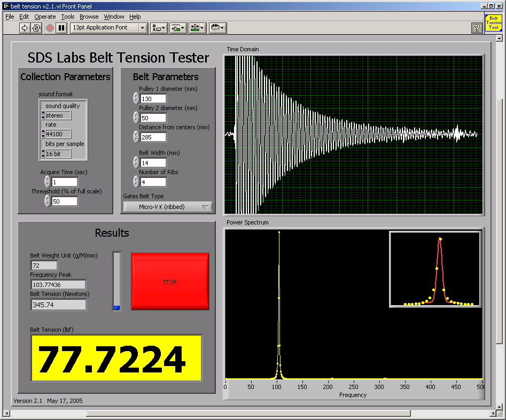Click the Belt Tension Tool VI icon

click(494, 23)
